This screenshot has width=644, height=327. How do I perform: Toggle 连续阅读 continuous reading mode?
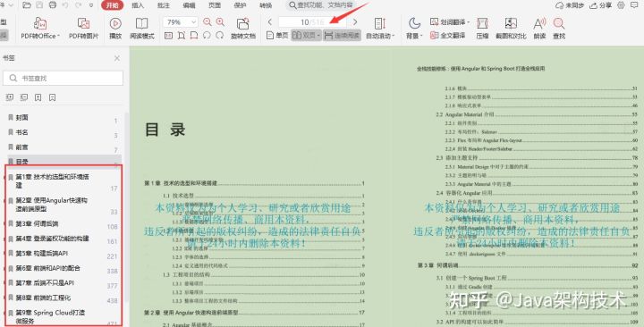(x=342, y=36)
